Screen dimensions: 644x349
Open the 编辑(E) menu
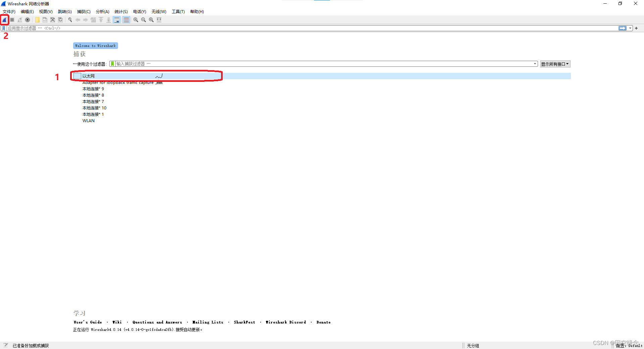tap(27, 11)
